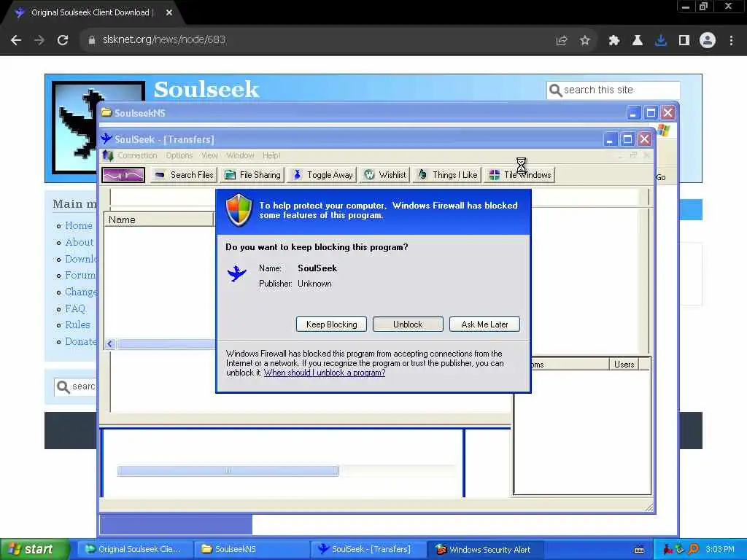Open the FAQ link in Main menu

click(x=75, y=308)
